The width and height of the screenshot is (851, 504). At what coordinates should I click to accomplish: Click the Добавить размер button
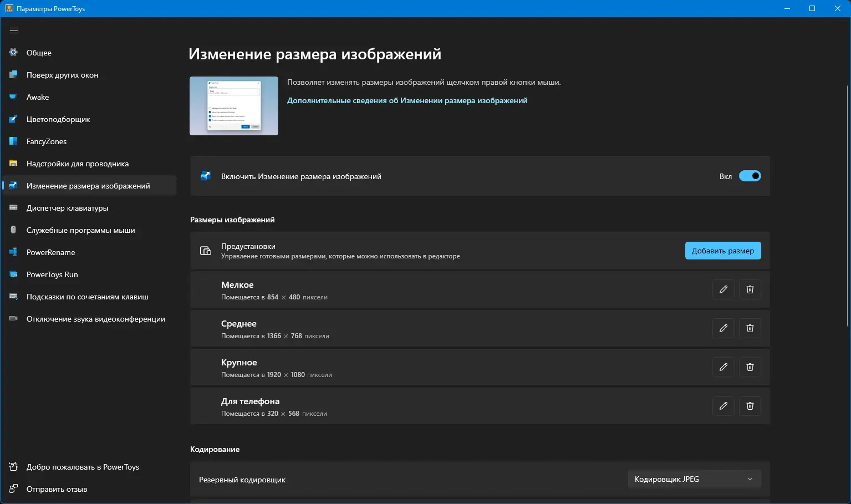(722, 251)
